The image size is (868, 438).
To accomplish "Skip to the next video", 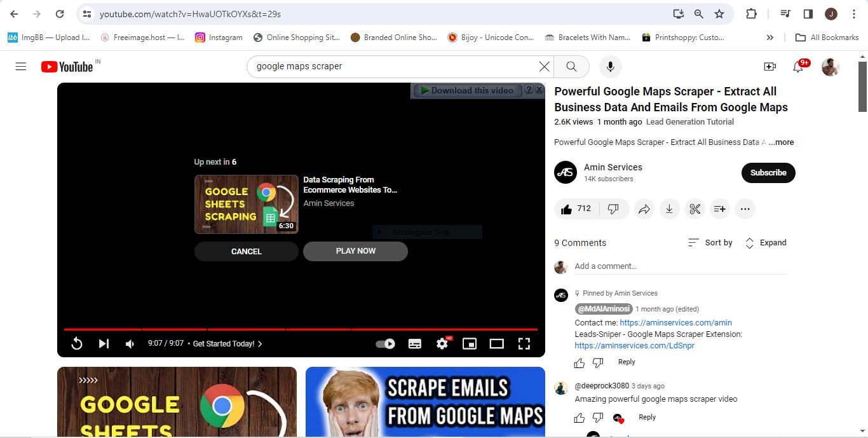I will click(x=104, y=344).
